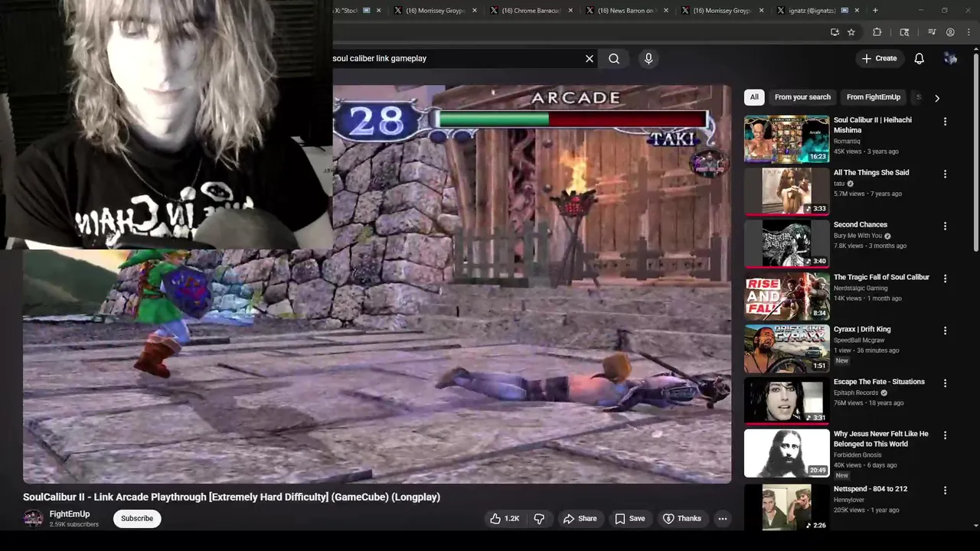Click the Epitaph Records channel name
Viewport: 980px width, 551px height.
click(856, 393)
